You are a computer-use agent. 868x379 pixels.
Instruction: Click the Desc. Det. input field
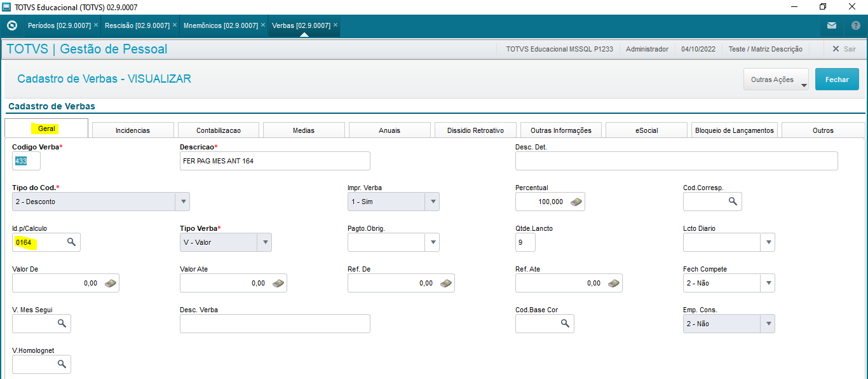(x=677, y=161)
